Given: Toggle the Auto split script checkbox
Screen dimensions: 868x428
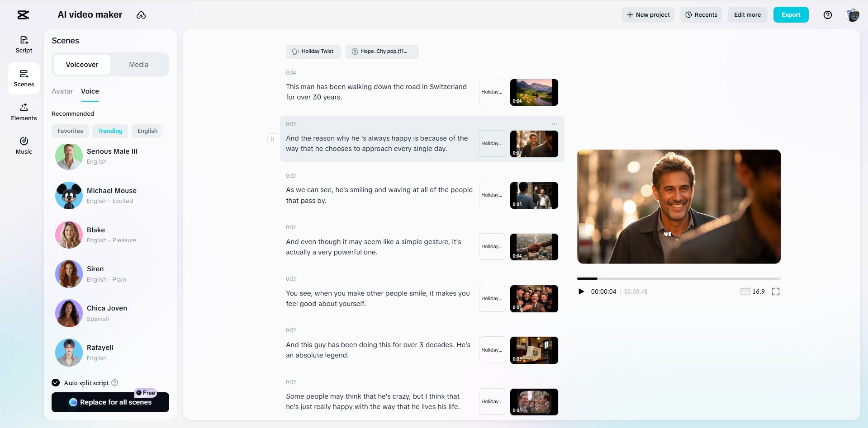Looking at the screenshot, I should click(x=56, y=383).
